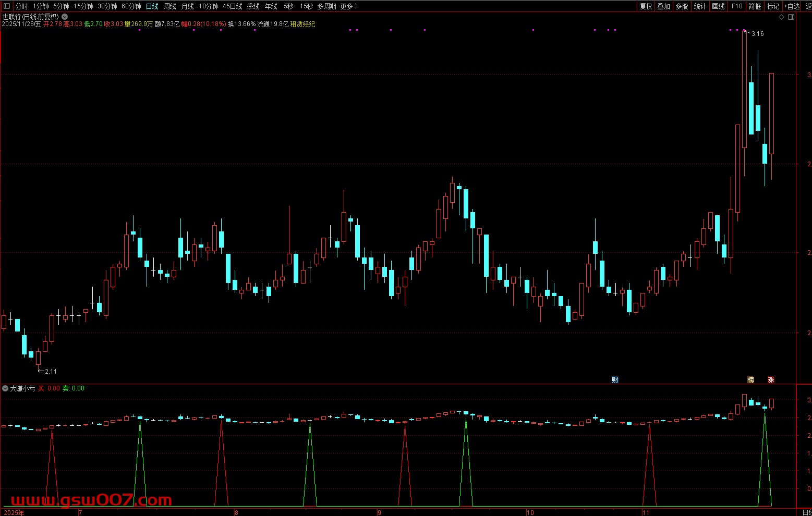Screen dimensions: 812x516
Task: Click the candlestick marked with 3.16 high
Action: (744, 89)
